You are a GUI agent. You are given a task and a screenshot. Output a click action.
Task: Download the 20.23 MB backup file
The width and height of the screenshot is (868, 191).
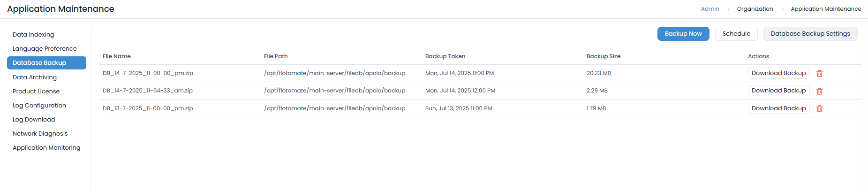click(778, 73)
